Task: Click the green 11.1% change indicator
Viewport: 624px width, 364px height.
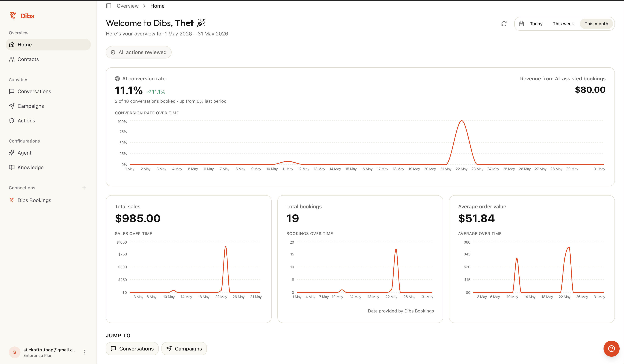Action: coord(156,92)
